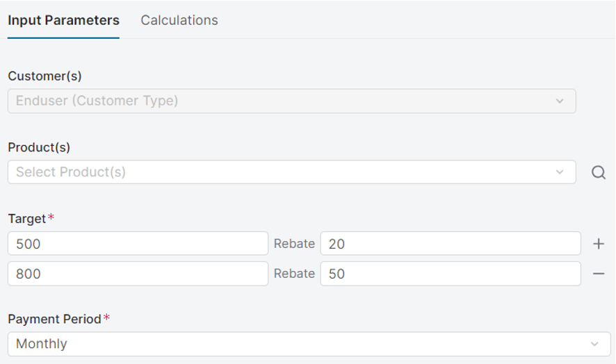Click the Customer(s) field label
The image size is (616, 364).
44,76
